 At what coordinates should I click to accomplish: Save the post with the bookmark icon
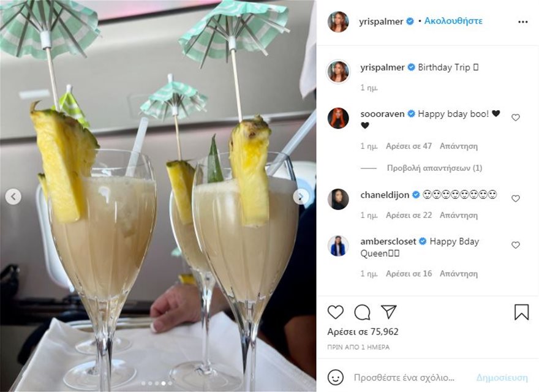pos(521,312)
